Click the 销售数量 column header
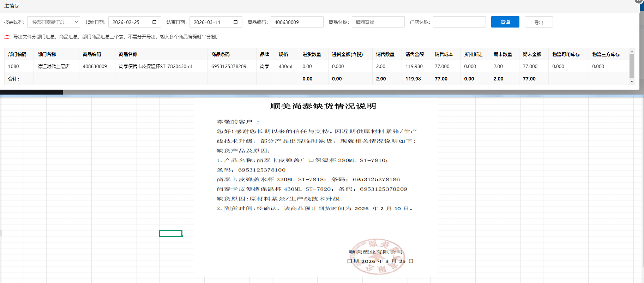 385,54
